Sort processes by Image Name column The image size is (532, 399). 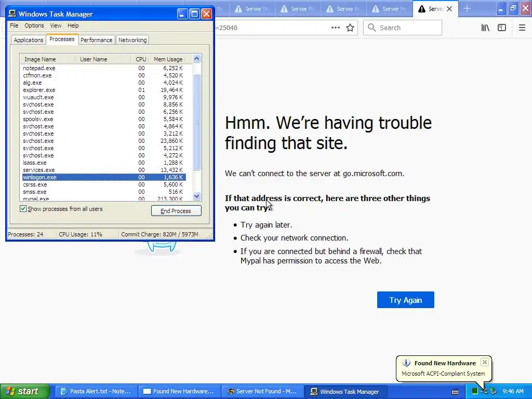[x=47, y=59]
